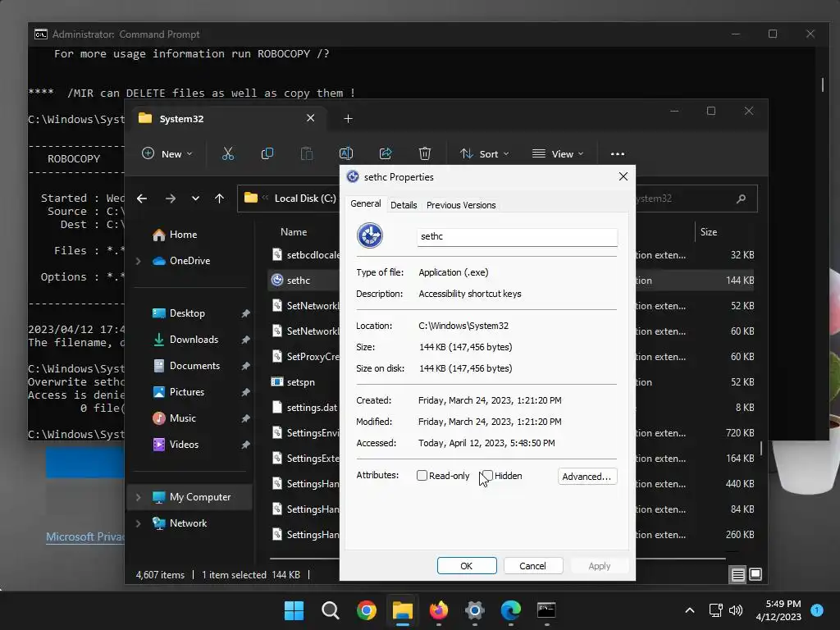
Task: Switch to the Previous Versions tab
Action: [x=461, y=205]
